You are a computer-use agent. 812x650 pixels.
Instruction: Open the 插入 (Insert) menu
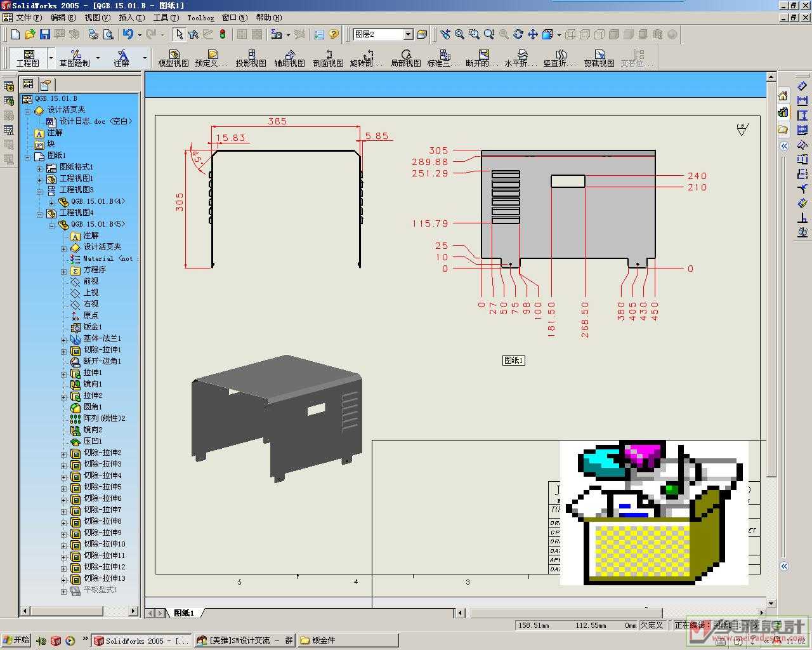click(x=131, y=18)
